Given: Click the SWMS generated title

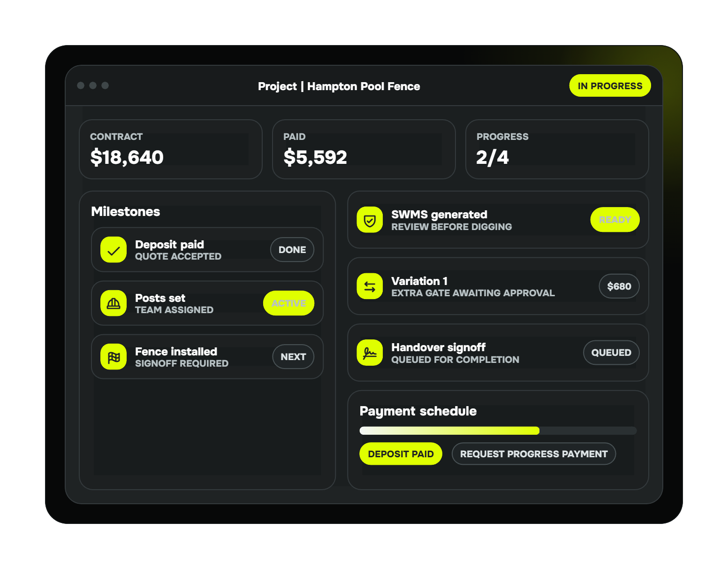Looking at the screenshot, I should click(439, 215).
